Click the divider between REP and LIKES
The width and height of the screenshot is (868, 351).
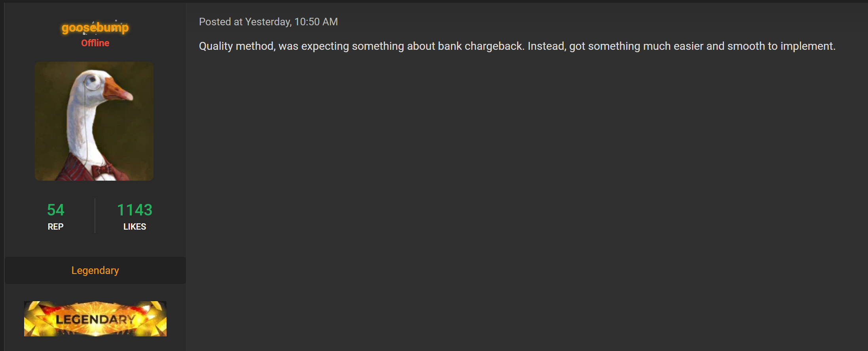[x=95, y=216]
